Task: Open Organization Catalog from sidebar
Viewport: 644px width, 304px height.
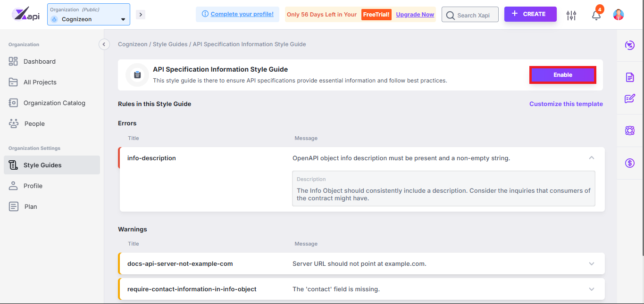Action: tap(54, 103)
